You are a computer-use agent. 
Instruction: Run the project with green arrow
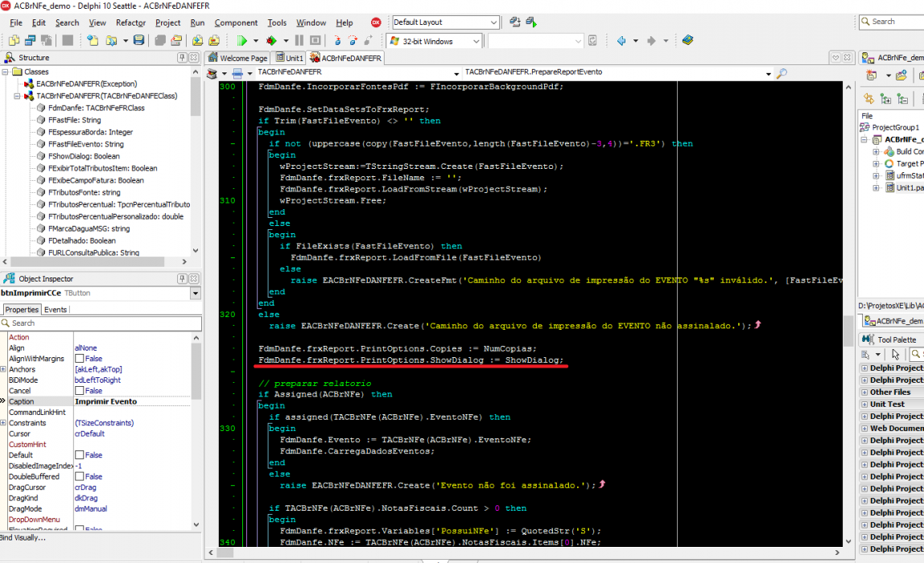[x=241, y=41]
